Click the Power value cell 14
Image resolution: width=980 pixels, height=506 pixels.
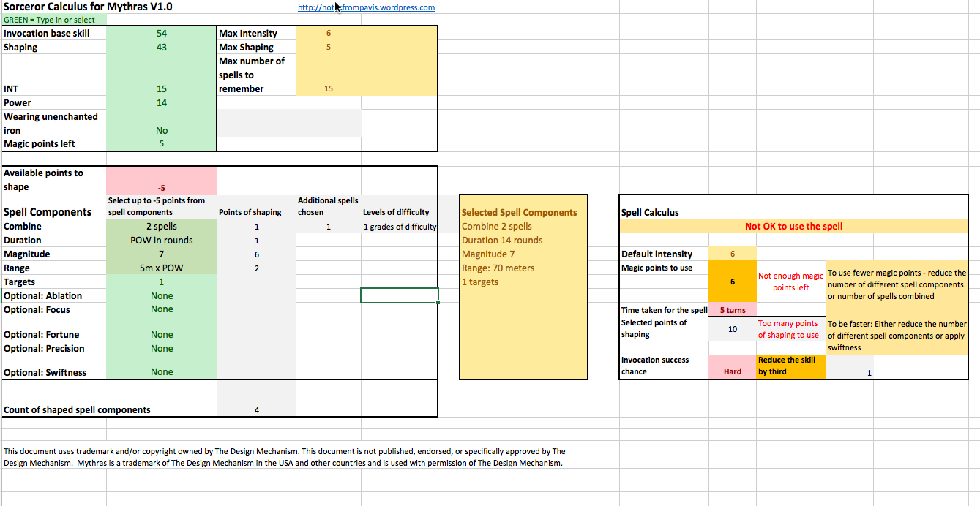coord(162,103)
